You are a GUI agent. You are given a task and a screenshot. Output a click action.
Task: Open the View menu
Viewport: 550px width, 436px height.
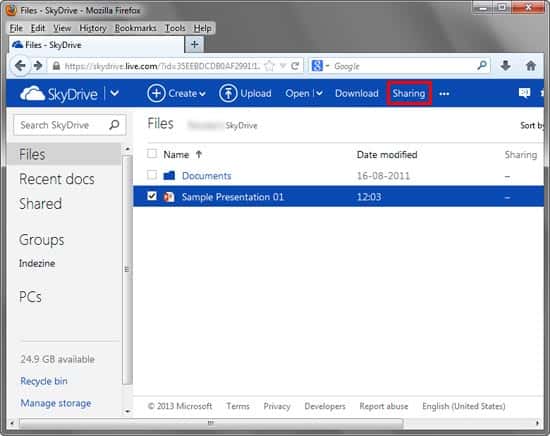coord(62,28)
